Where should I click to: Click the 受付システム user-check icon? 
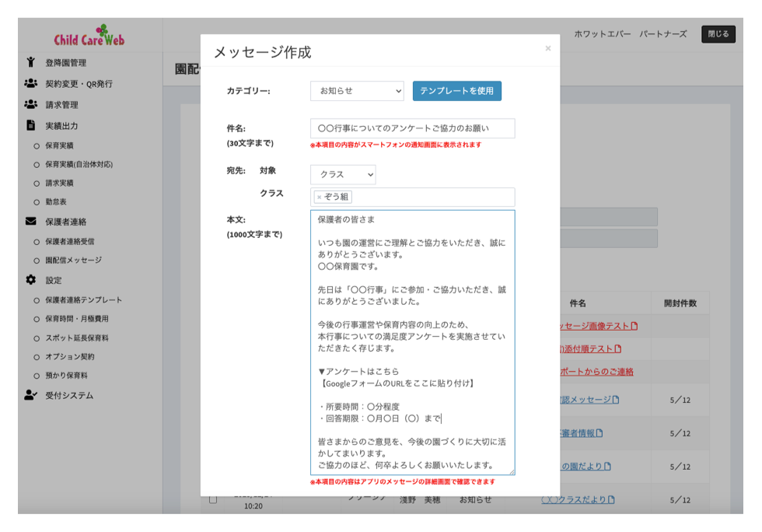[31, 395]
